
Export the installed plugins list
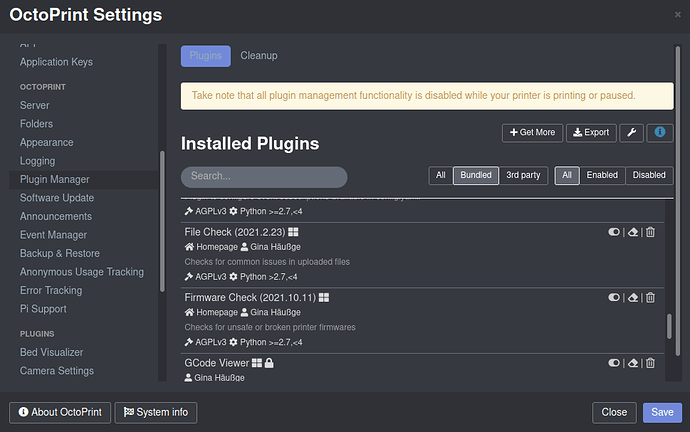(x=591, y=132)
